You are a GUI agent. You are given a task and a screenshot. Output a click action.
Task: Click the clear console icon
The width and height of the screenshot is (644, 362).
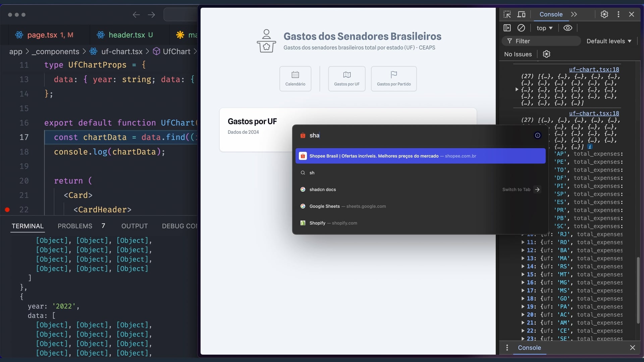(x=521, y=28)
